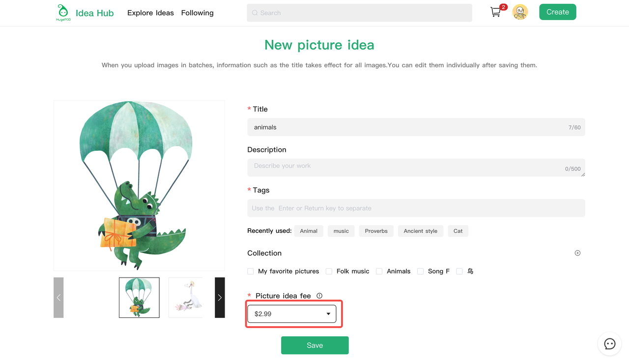The image size is (629, 364).
Task: Add the Cat tag
Action: 458,231
